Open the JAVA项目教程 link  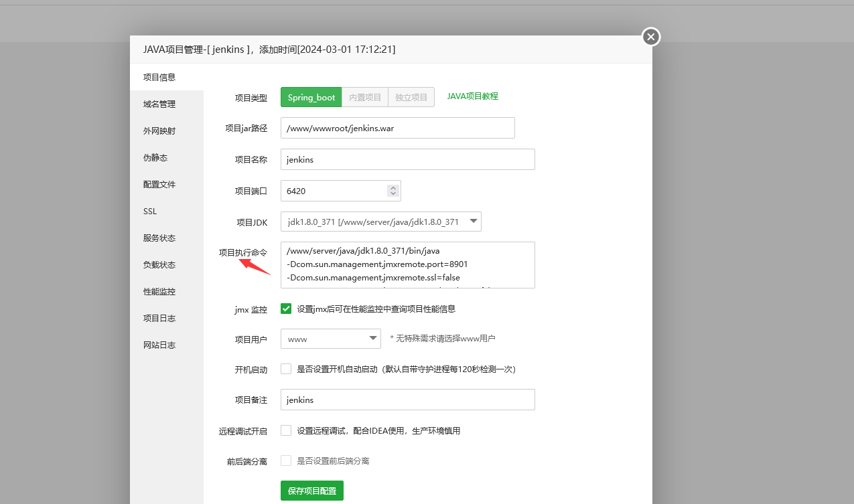(x=473, y=96)
